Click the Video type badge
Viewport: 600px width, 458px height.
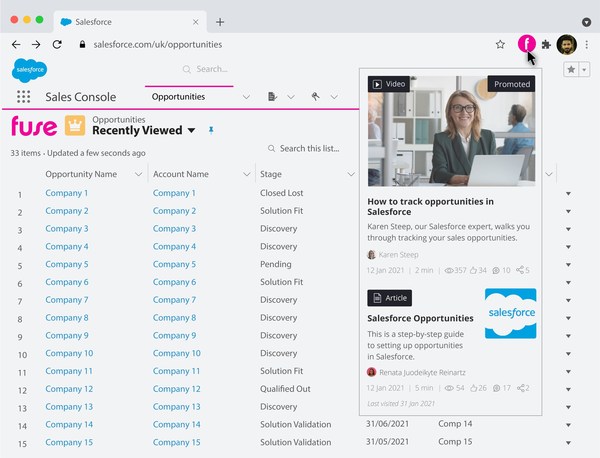pos(389,84)
